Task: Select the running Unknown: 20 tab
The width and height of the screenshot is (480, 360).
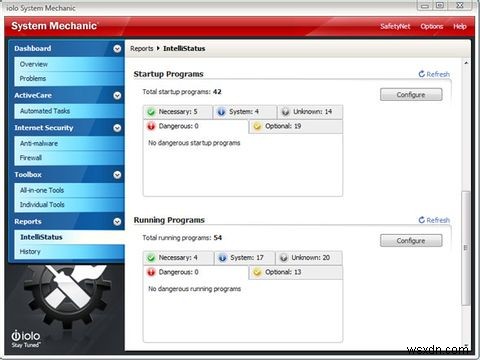Action: pyautogui.click(x=309, y=258)
